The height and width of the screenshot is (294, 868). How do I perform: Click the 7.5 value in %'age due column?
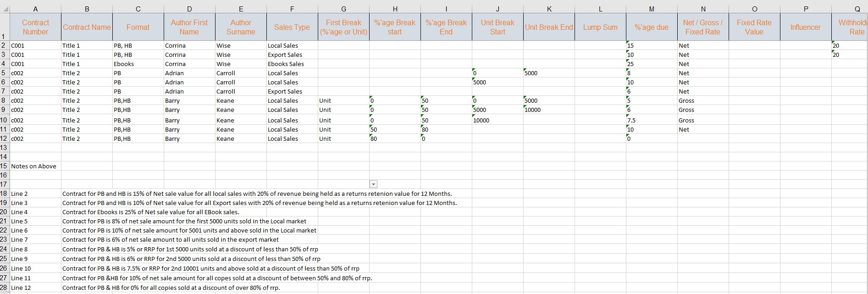pyautogui.click(x=631, y=120)
